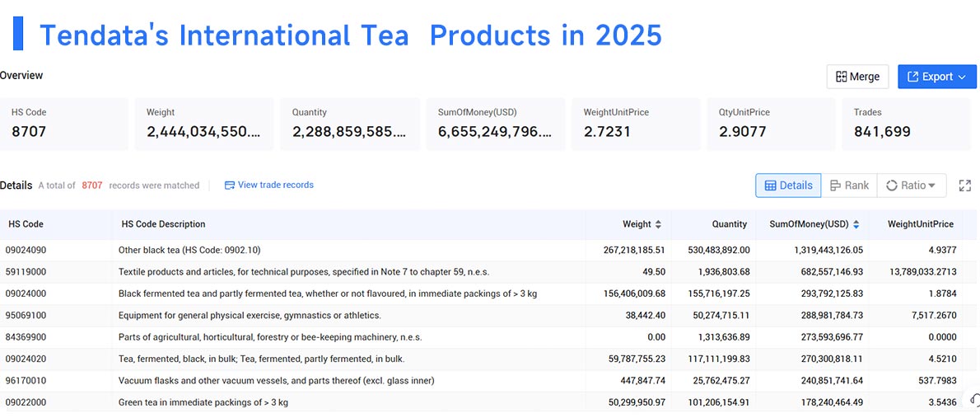Select HS code 84369900 cell
980x418 pixels.
[26, 337]
